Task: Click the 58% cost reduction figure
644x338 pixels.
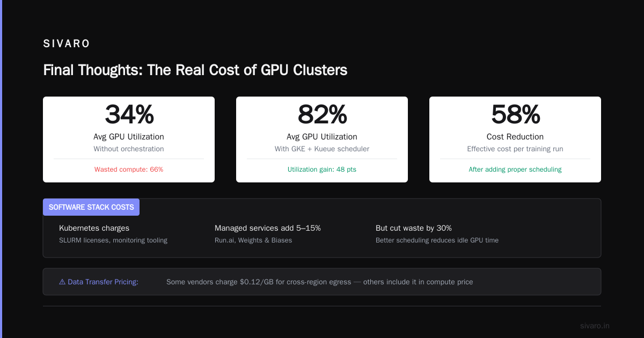Action: pyautogui.click(x=515, y=114)
